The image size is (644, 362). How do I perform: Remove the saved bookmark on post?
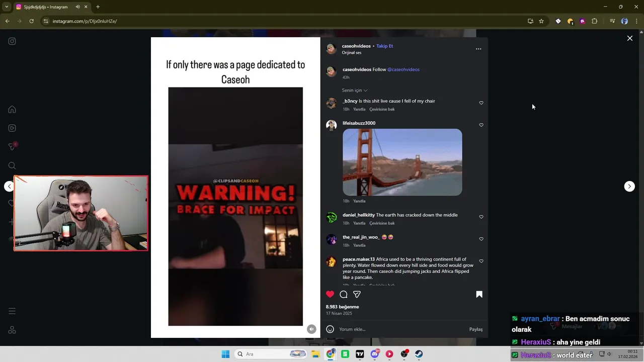click(x=479, y=294)
